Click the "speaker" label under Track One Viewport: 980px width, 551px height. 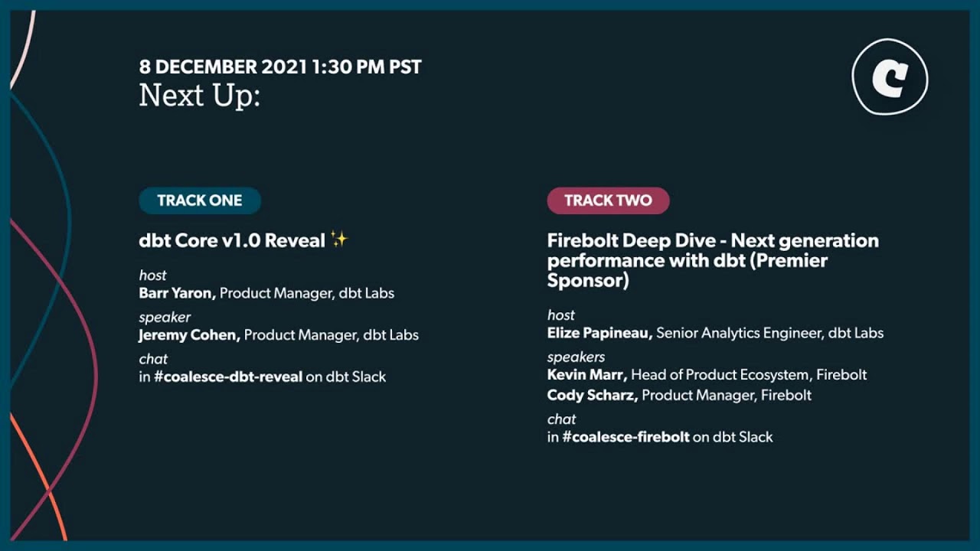click(x=165, y=317)
